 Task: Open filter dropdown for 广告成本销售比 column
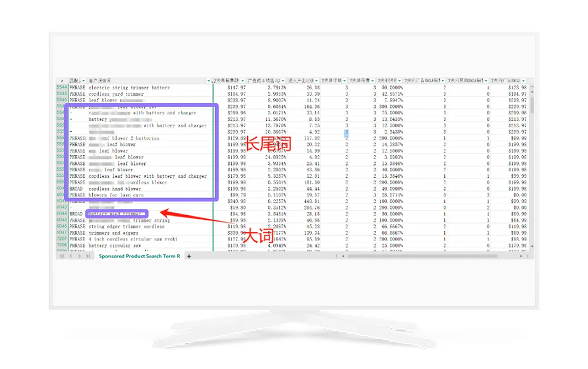tap(283, 81)
